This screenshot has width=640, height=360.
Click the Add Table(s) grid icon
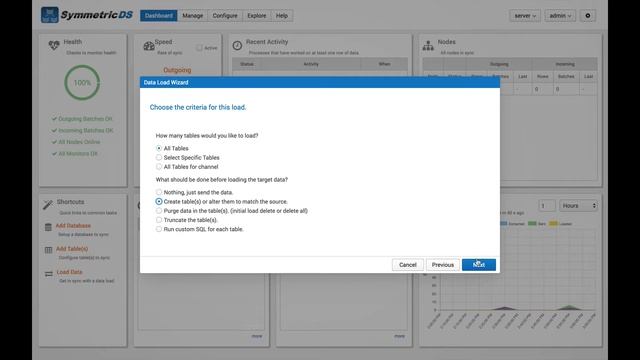pos(48,250)
